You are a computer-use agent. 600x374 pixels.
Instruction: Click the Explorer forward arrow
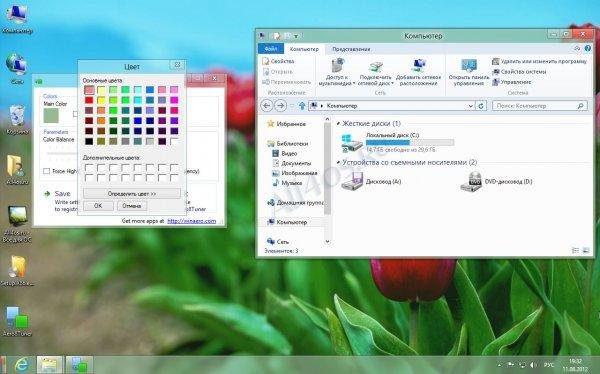280,106
